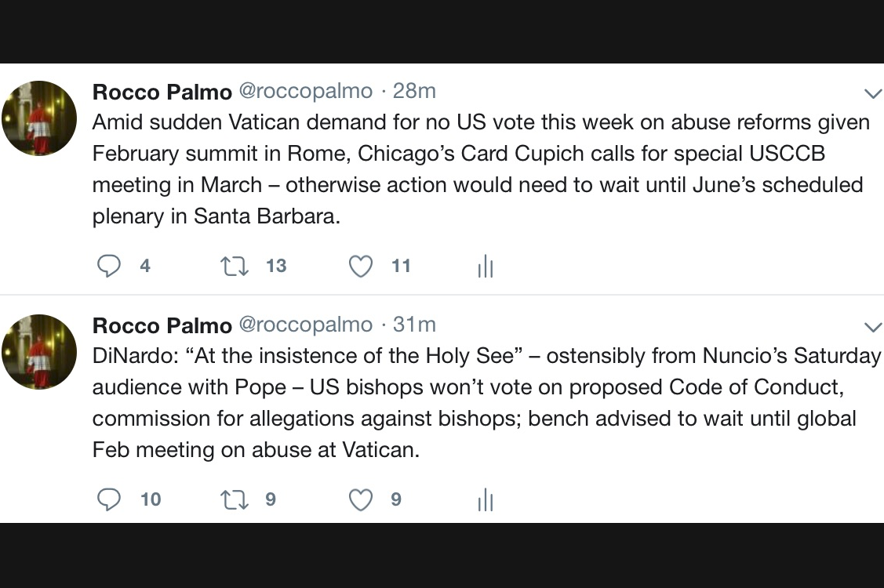Retweet the tweet about Cupich's March meeting
The height and width of the screenshot is (588, 884).
(x=235, y=267)
